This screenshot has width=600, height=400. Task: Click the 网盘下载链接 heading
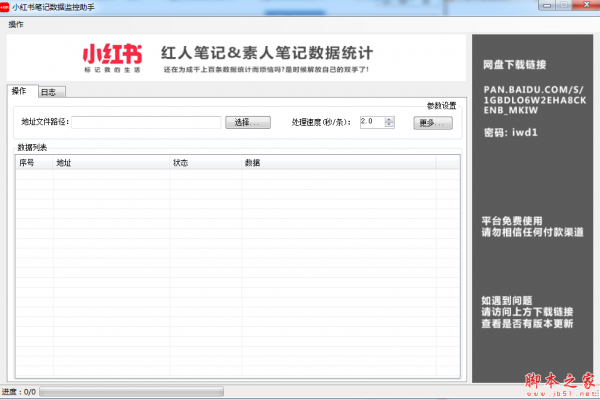pos(514,65)
